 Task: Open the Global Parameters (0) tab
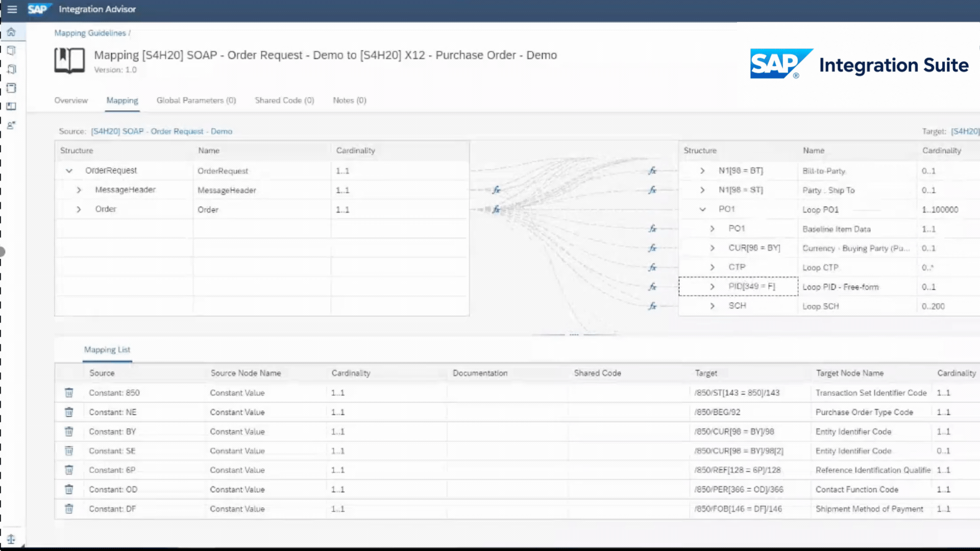196,101
